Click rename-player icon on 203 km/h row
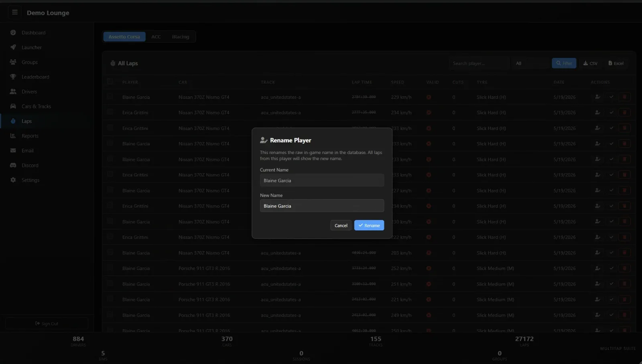The width and height of the screenshot is (642, 364). 597,253
